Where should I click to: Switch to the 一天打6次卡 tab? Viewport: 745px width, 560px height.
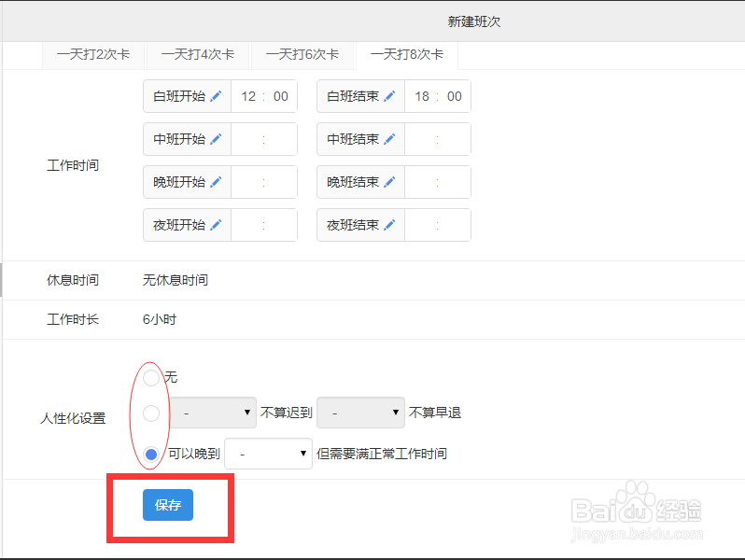pyautogui.click(x=302, y=55)
